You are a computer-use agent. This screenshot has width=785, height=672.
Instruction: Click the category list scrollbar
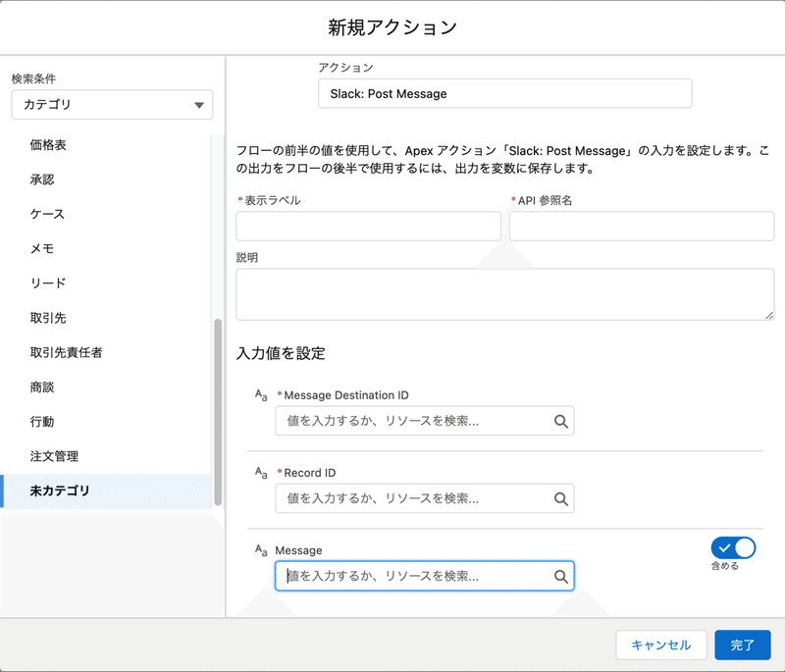point(218,412)
